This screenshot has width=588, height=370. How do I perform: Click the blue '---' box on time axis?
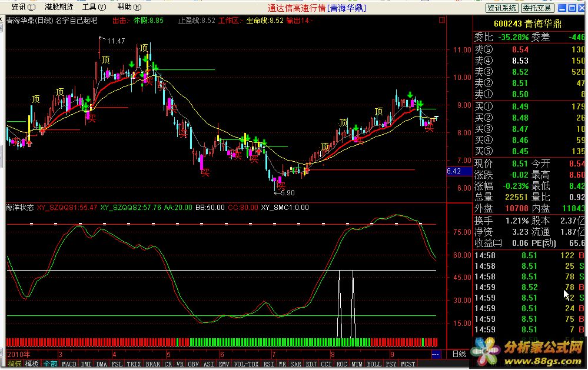pos(436,354)
